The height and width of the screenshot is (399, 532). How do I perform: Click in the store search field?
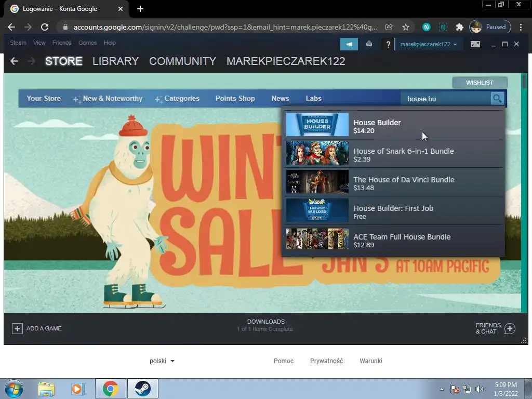445,99
